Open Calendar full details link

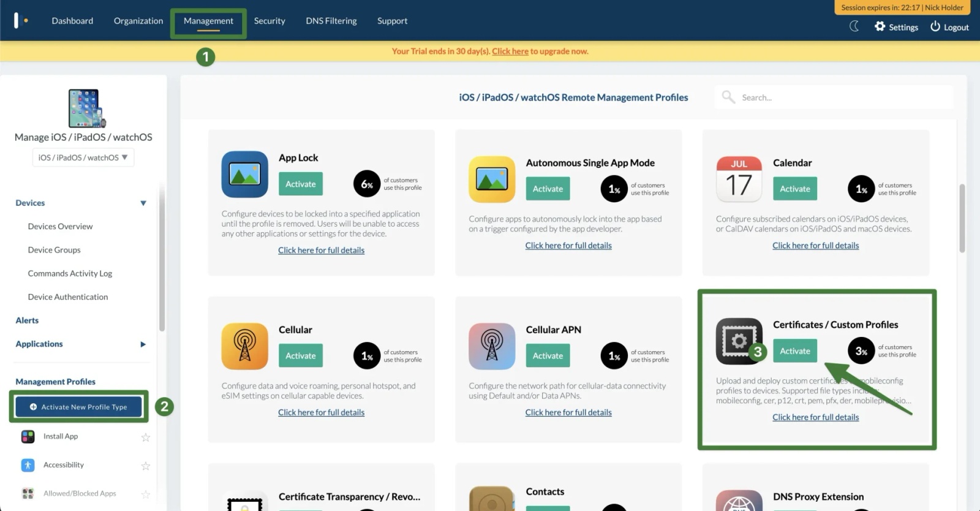(x=816, y=245)
